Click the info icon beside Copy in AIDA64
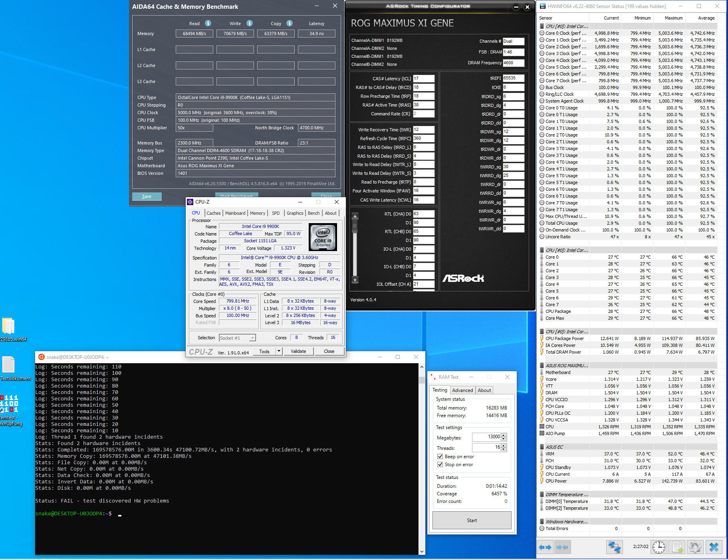 [290, 23]
